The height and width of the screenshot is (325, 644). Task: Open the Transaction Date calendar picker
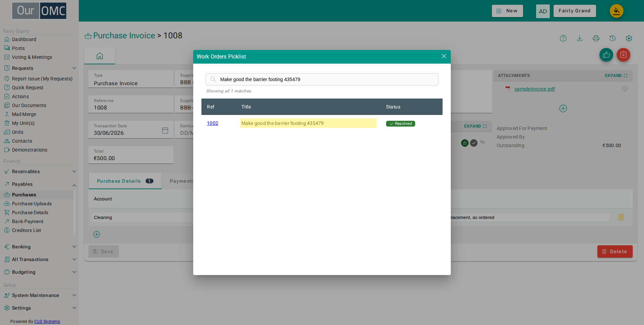[x=165, y=130]
